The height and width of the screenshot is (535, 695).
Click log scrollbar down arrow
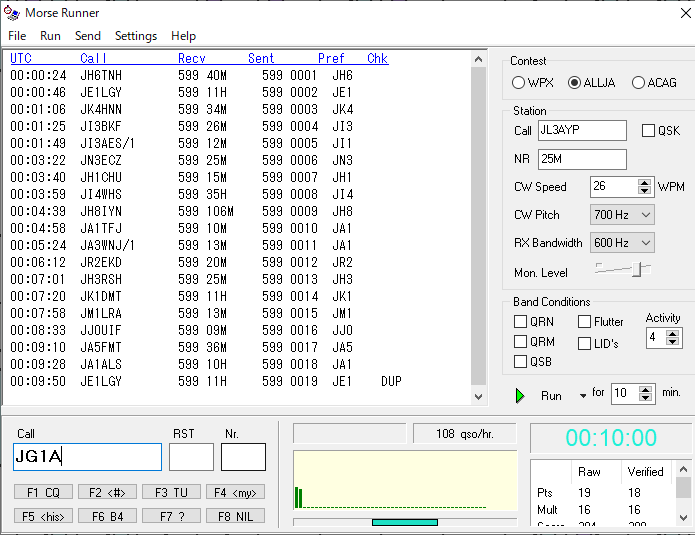click(478, 397)
